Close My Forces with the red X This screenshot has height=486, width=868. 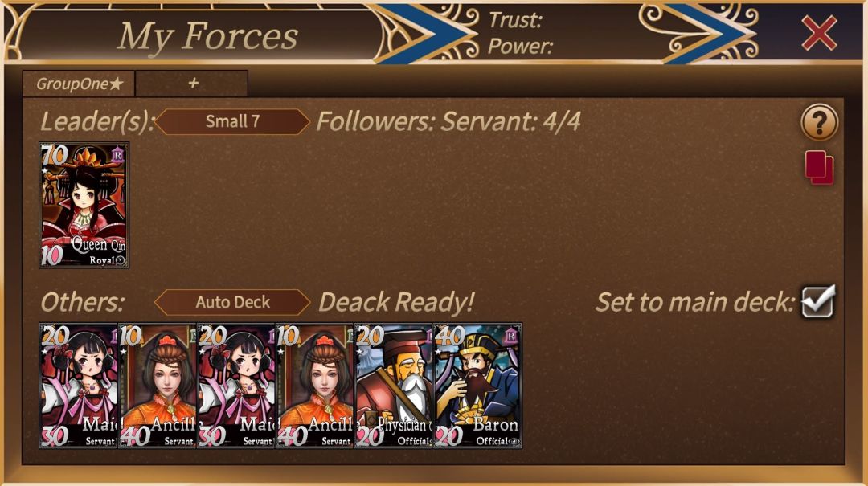(819, 33)
